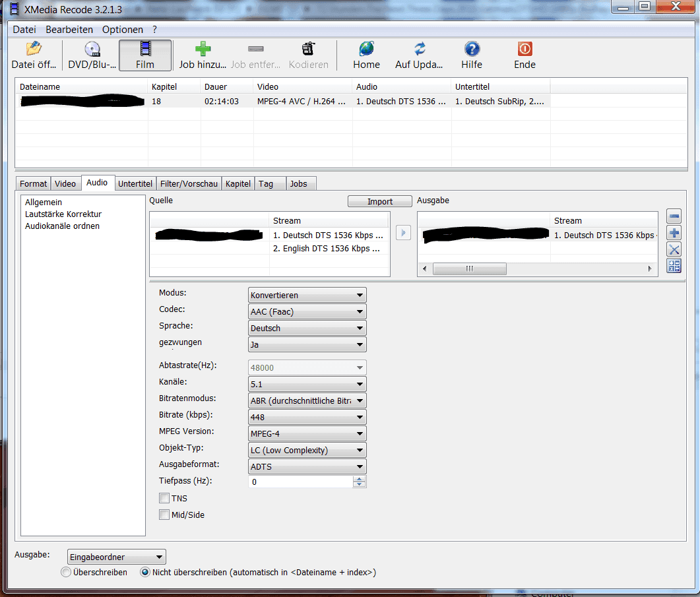Open Home globe icon
The width and height of the screenshot is (700, 597).
(367, 49)
